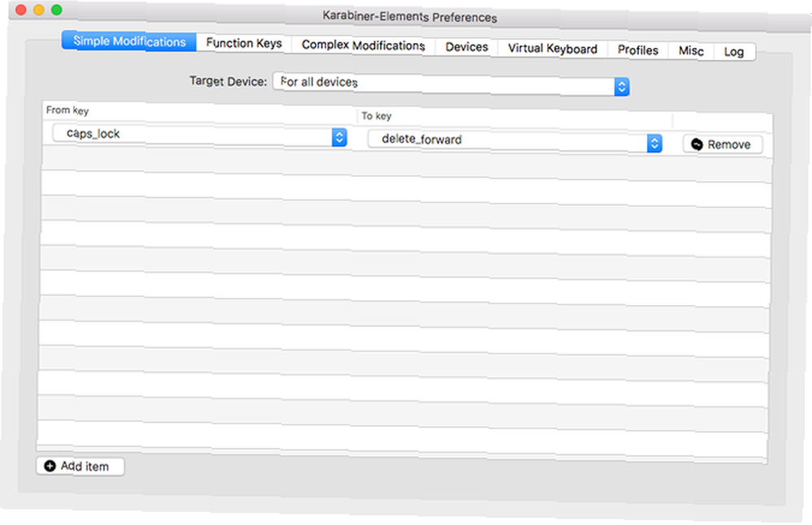Open the Function Keys tab
Viewport: 812px width, 525px height.
click(x=244, y=43)
